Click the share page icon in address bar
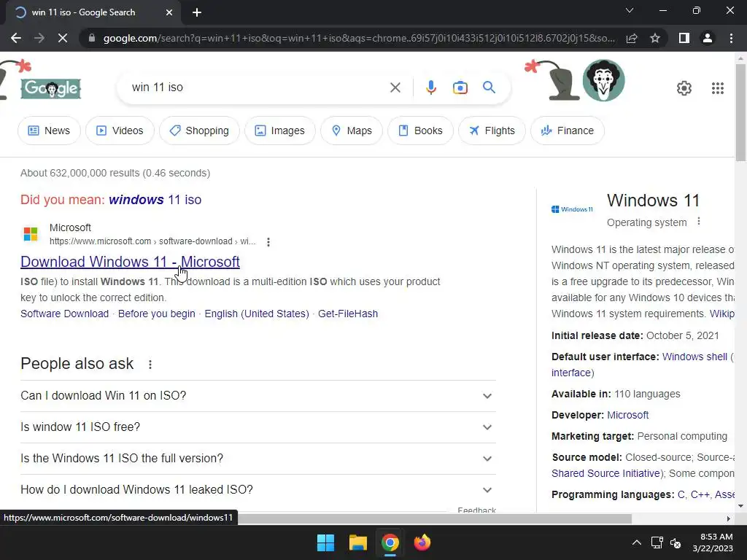 point(632,38)
